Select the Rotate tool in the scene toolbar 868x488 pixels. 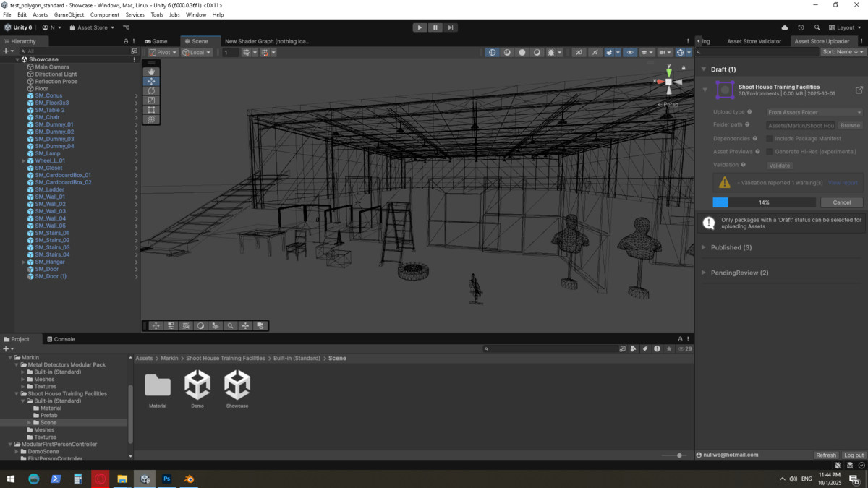coord(151,91)
